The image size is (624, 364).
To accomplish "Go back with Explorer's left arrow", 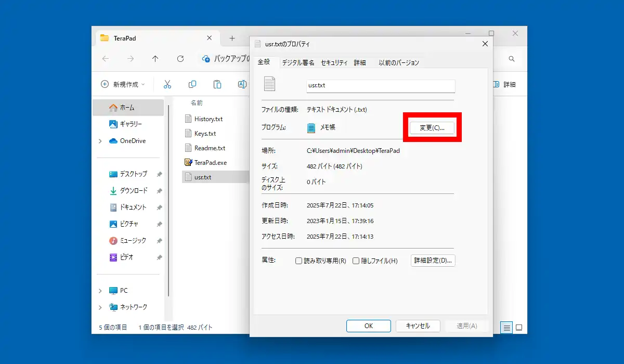I will click(106, 59).
